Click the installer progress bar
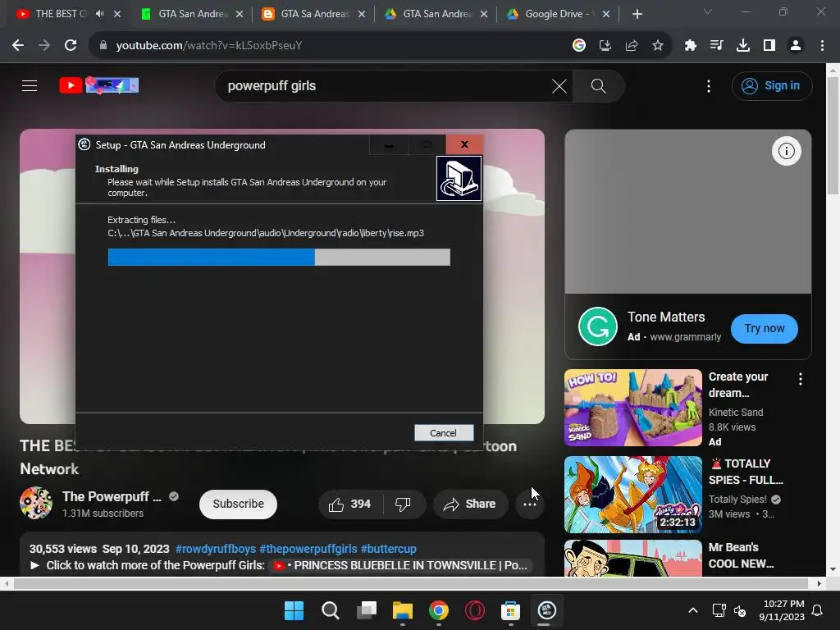This screenshot has height=630, width=840. tap(279, 257)
